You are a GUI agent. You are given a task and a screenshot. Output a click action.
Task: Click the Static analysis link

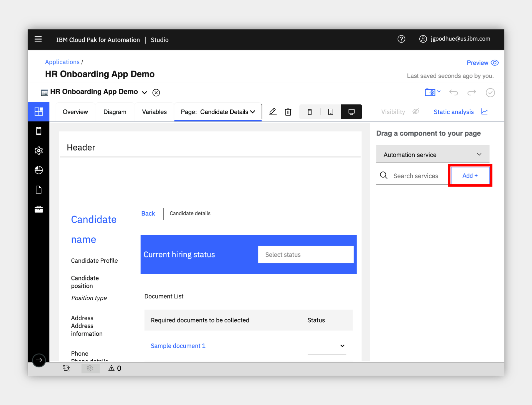[x=454, y=112]
